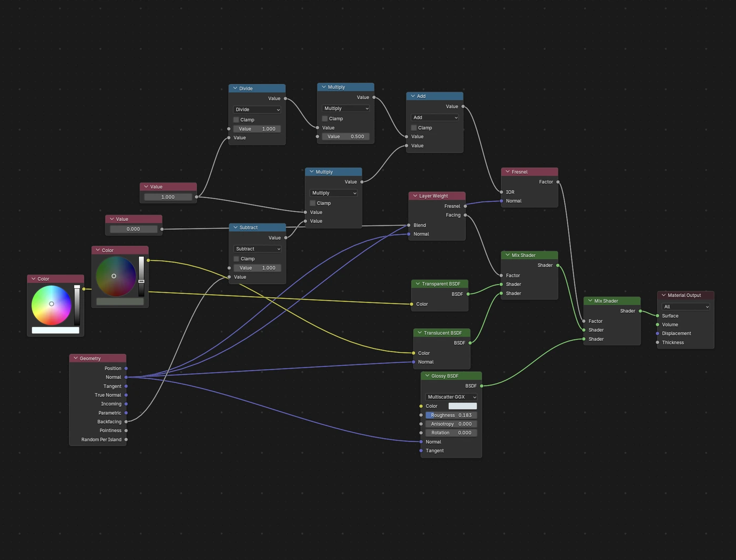736x560 pixels.
Task: Click the Glossy BSDF Color swatch
Action: pos(463,406)
